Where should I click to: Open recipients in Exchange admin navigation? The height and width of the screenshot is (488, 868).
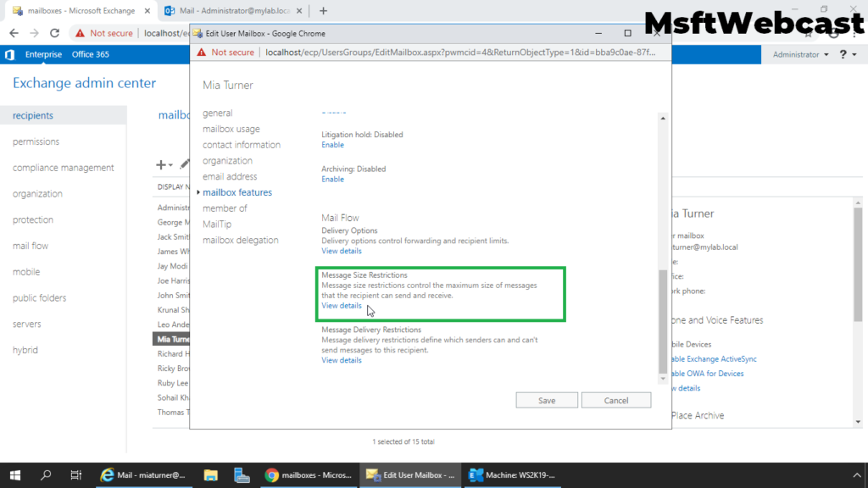pos(33,115)
